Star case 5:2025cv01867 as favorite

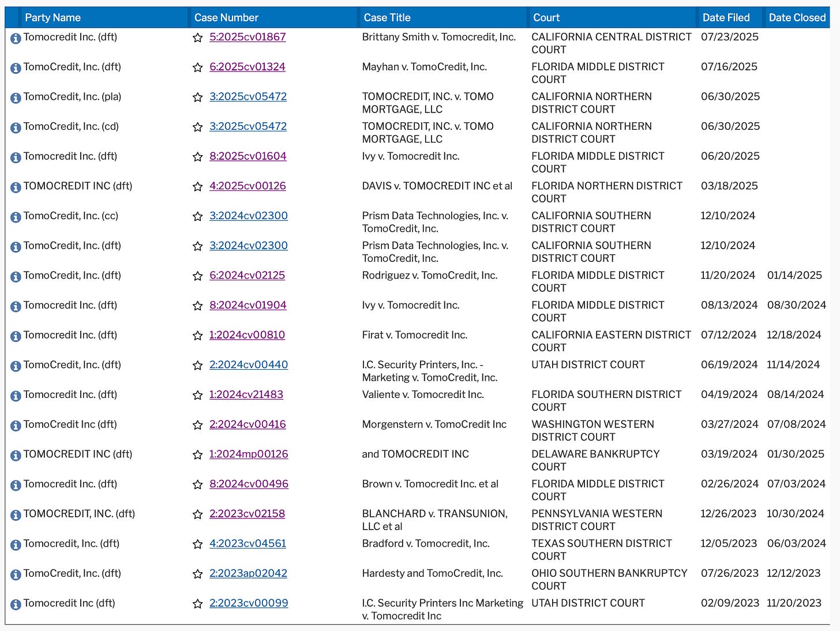click(x=197, y=38)
